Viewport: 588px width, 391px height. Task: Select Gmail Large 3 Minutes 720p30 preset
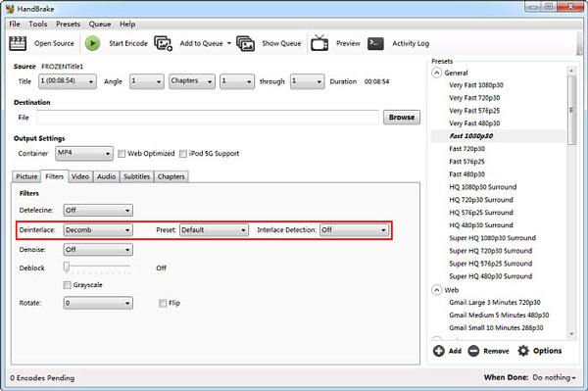point(495,303)
